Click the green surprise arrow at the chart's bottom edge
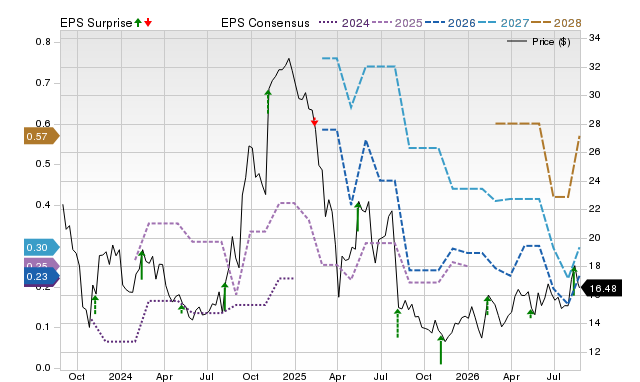This screenshot has height=382, width=640. coord(441,350)
